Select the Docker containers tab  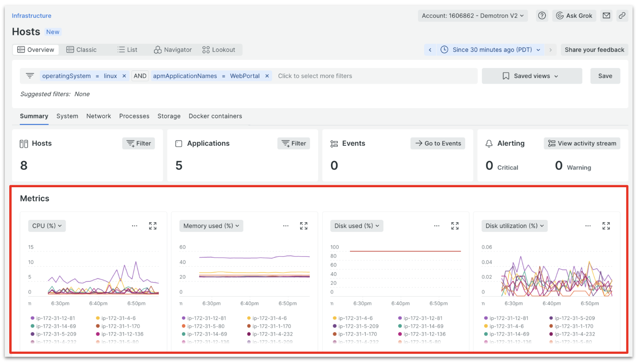pos(215,116)
